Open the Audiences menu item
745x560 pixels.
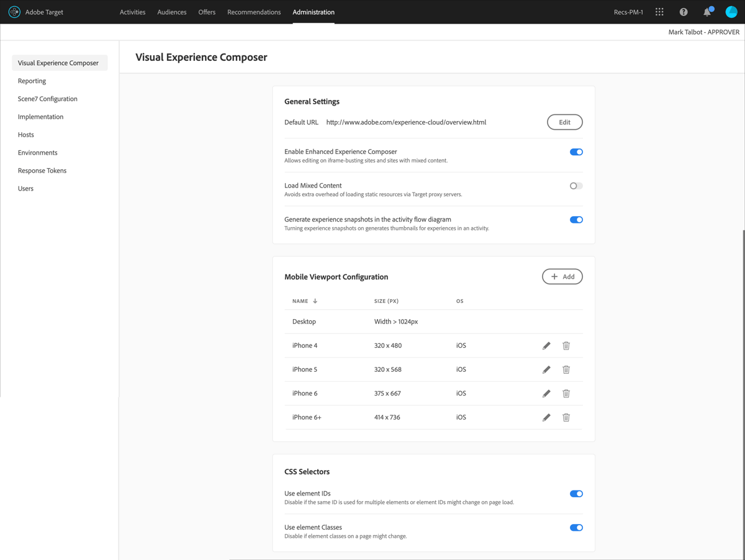click(x=172, y=12)
